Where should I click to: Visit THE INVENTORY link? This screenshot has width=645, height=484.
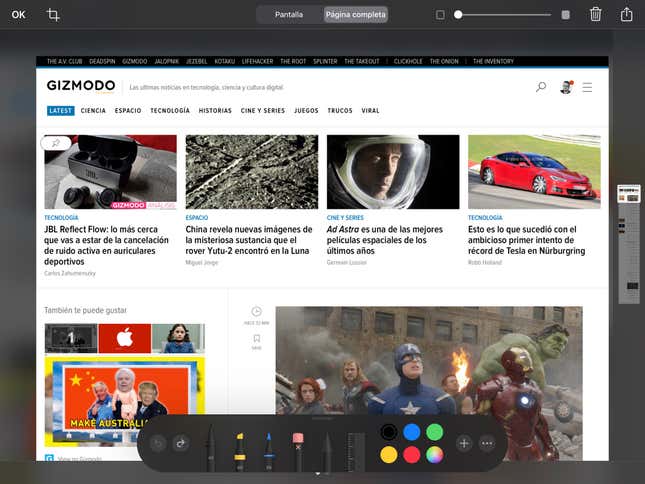[x=494, y=61]
